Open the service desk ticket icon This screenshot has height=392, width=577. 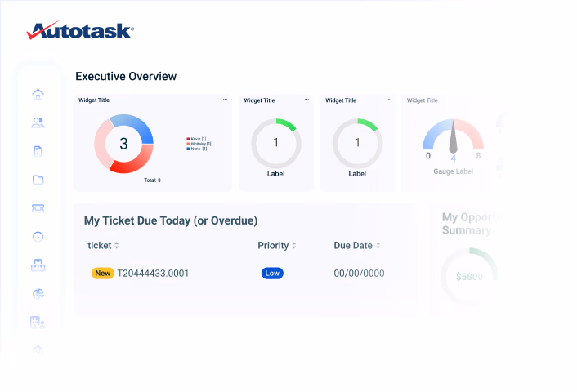[38, 208]
